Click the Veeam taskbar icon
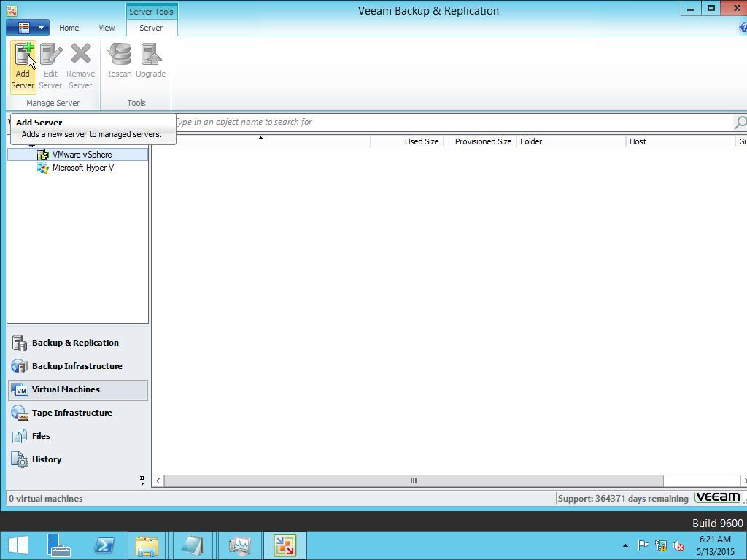The width and height of the screenshot is (747, 560). click(285, 545)
